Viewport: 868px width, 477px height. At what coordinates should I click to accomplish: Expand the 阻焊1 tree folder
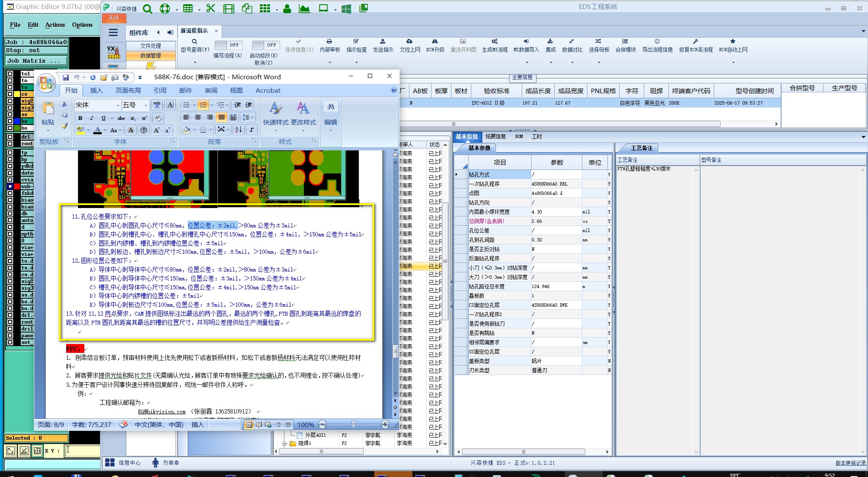point(284,444)
